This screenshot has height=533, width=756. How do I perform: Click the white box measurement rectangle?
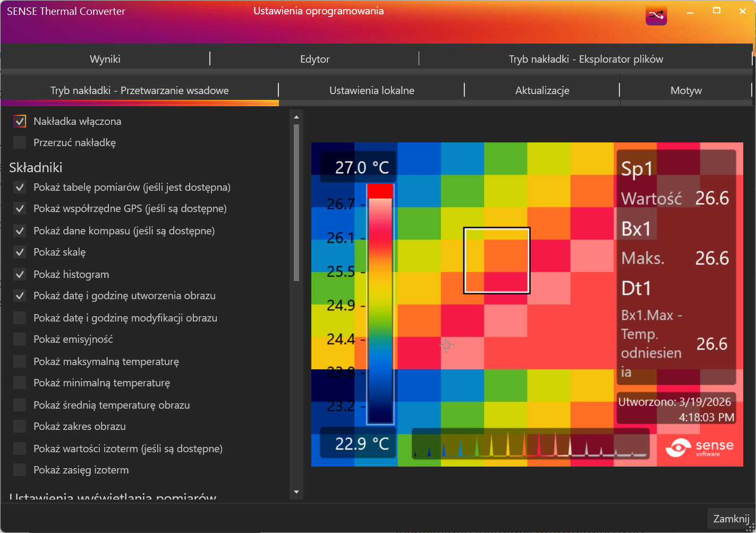[497, 260]
